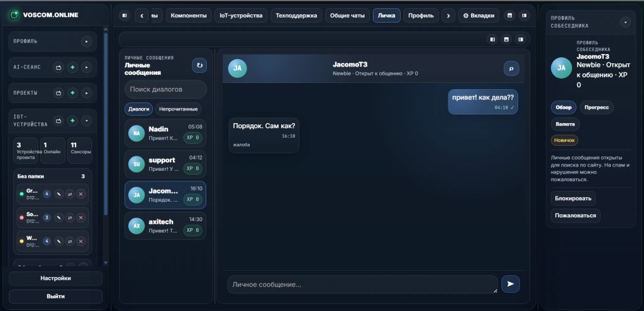Screen dimensions: 644x311
Task: Show the Валюта profile tab
Action: (x=565, y=124)
